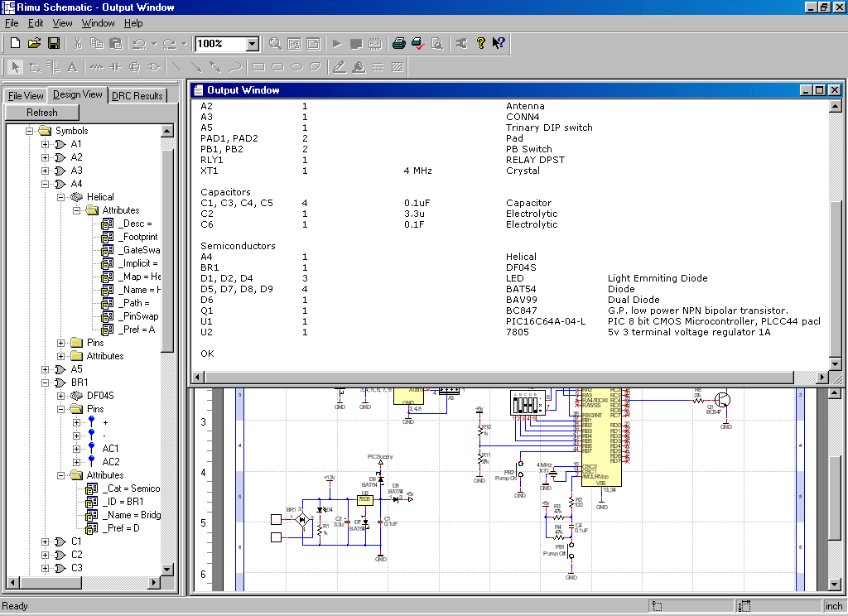Enable context-sensitive help
This screenshot has width=848, height=616.
pos(498,43)
